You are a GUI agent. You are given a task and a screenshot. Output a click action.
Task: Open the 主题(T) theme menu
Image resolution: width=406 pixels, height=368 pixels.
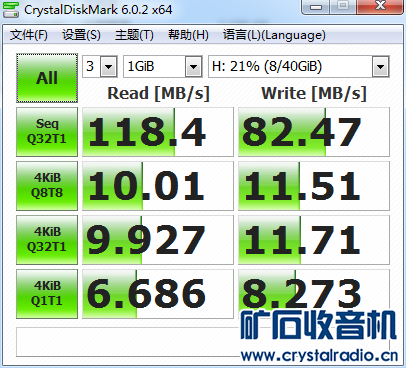coord(134,35)
